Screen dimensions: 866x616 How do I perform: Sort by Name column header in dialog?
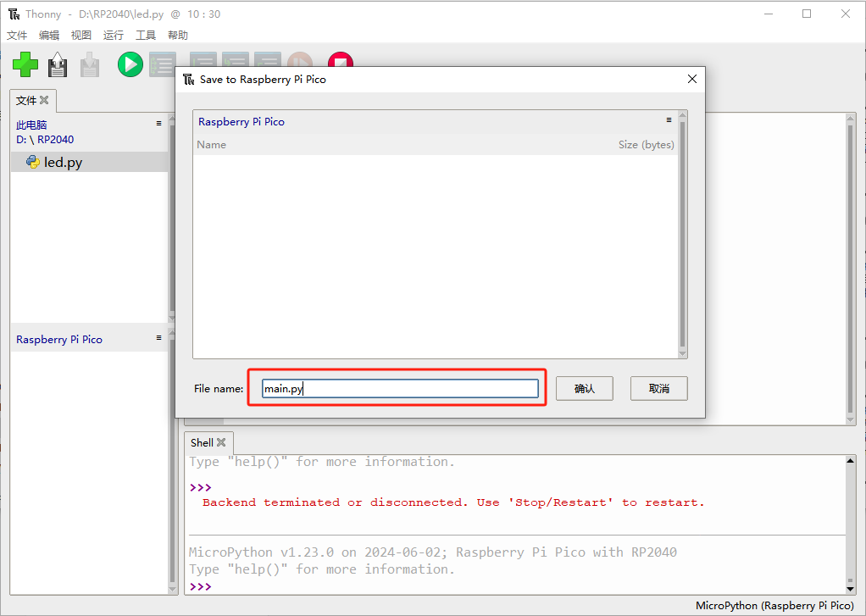point(212,145)
